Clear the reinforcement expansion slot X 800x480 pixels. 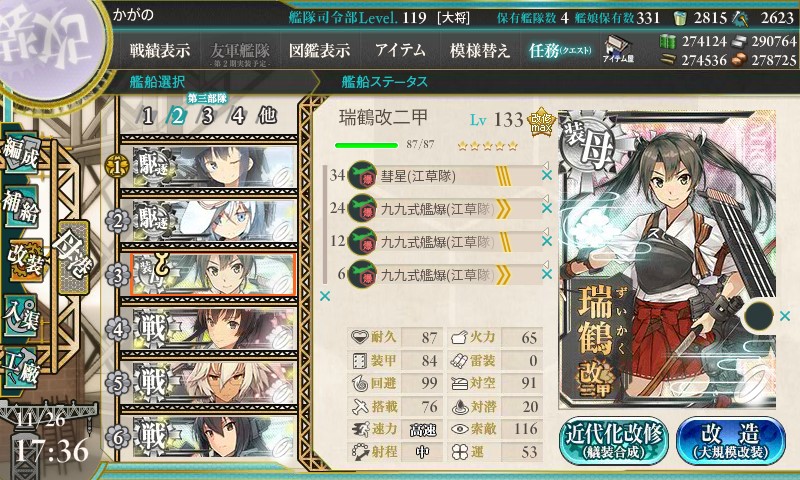(785, 316)
